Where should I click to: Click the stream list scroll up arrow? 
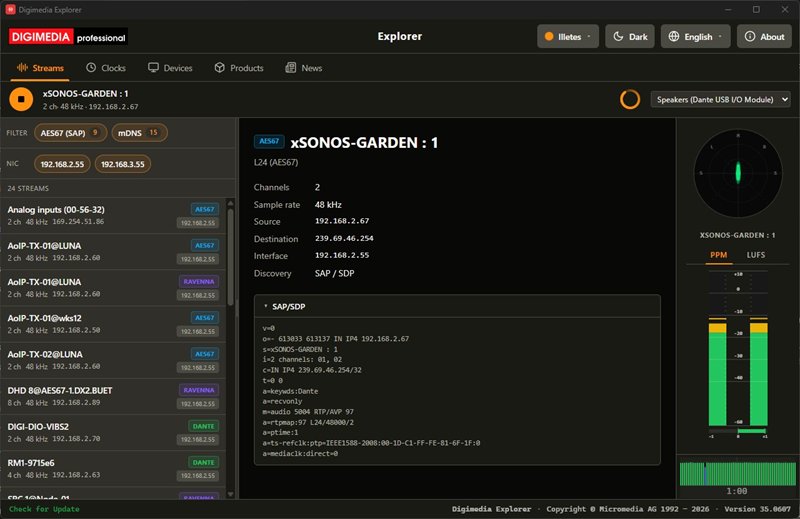(231, 203)
